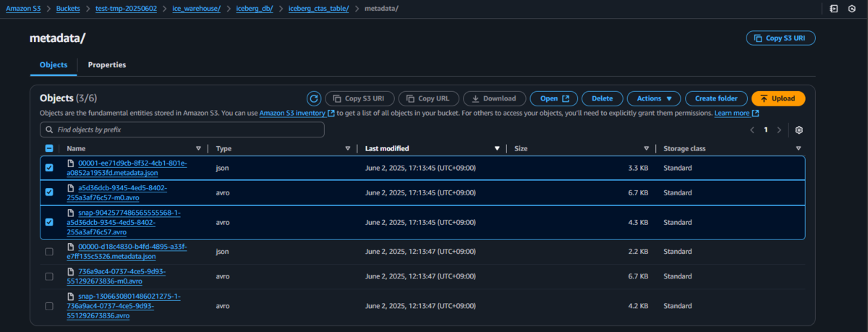Sort by Last modified column arrow
This screenshot has width=868, height=332.
[497, 148]
